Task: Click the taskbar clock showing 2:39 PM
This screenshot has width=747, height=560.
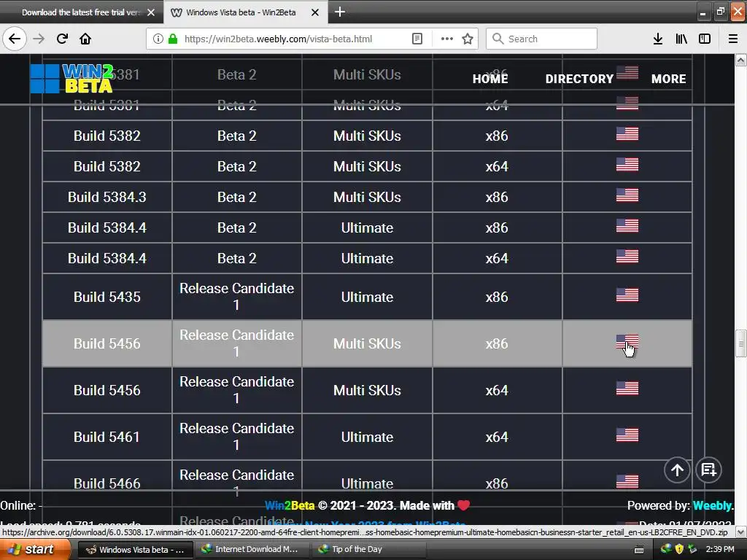Action: (x=720, y=549)
